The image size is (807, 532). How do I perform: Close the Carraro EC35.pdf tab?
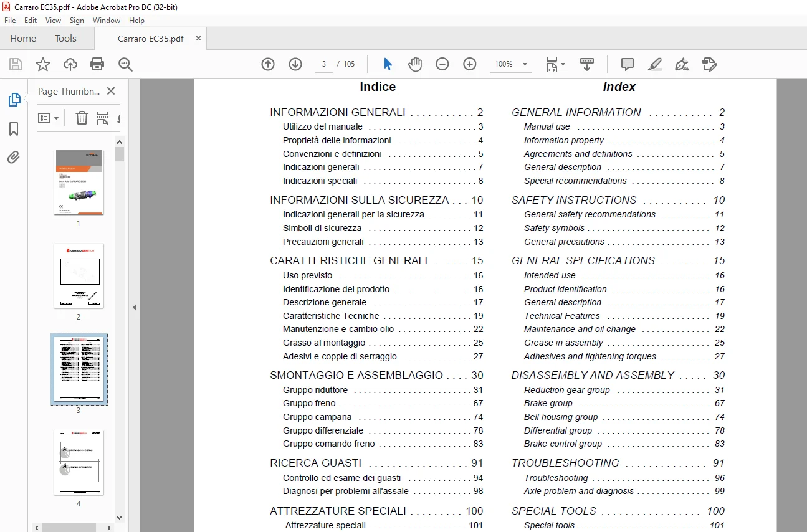(x=198, y=38)
